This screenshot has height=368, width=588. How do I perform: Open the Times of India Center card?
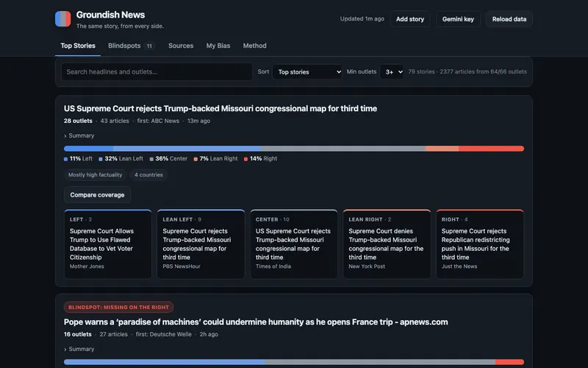click(293, 244)
